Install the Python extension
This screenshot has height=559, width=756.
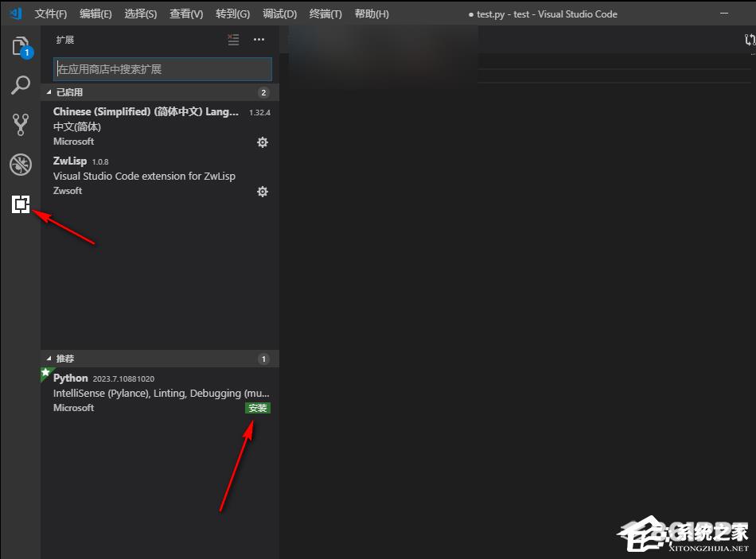click(258, 408)
